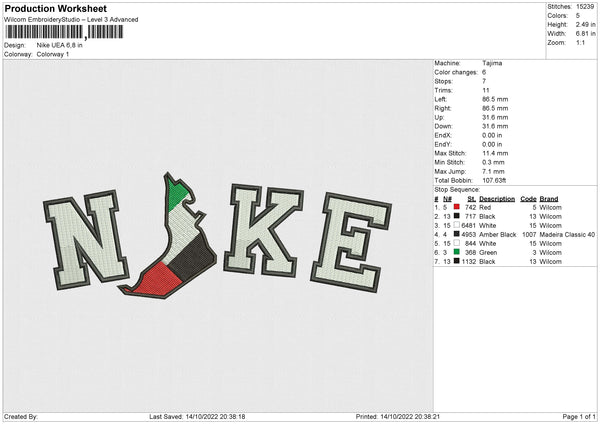Click the "Red" description in stop 1
Screen dimensions: 600x424
(485, 207)
